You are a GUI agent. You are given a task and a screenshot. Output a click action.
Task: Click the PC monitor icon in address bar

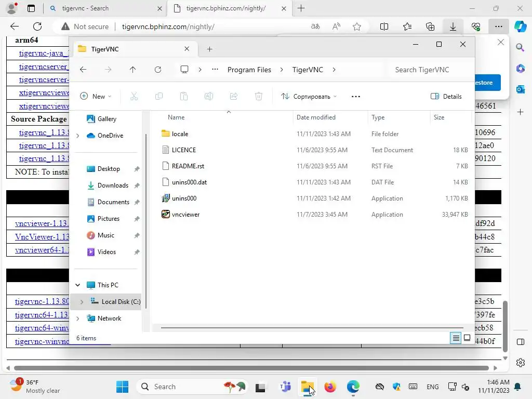pos(184,70)
